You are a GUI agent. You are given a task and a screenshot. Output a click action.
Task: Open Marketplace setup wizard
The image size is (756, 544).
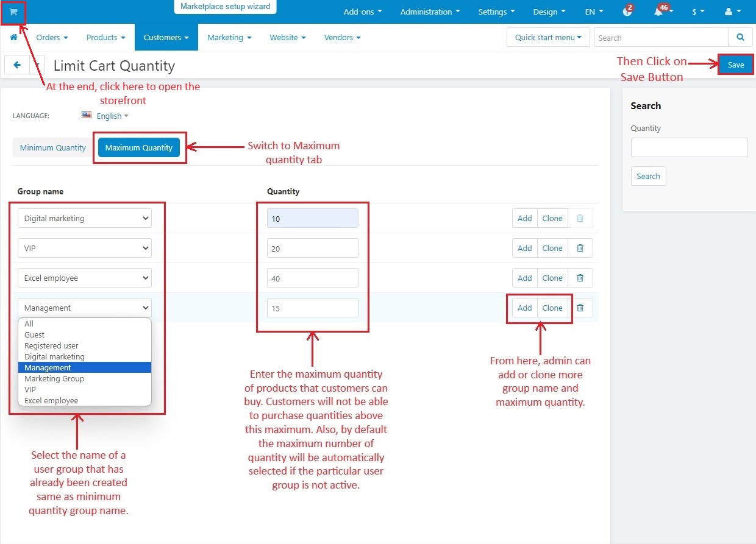tap(226, 7)
